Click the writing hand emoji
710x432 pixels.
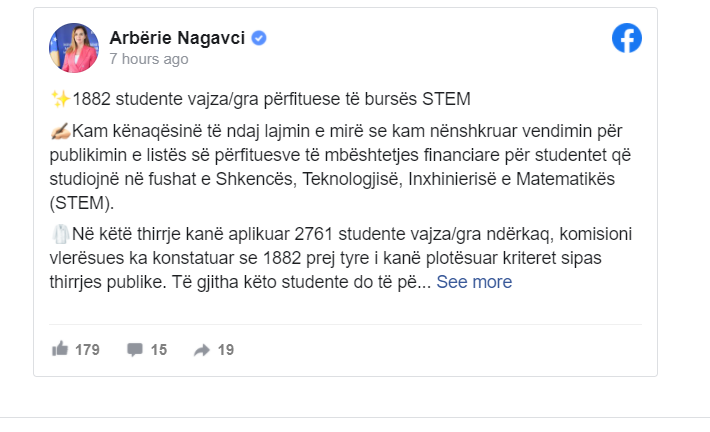click(60, 131)
